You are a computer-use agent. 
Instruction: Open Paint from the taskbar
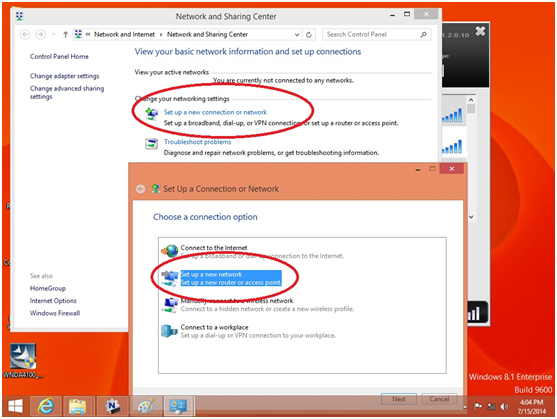tap(146, 406)
